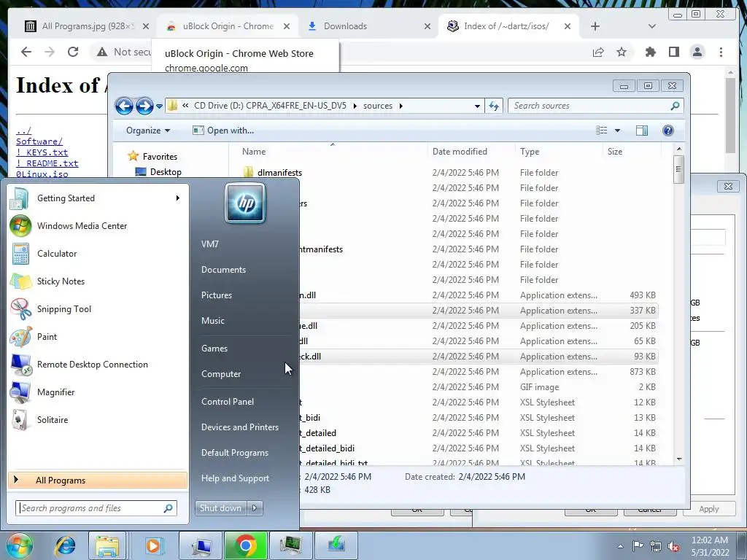Toggle the Explorer preview pane
Image resolution: width=747 pixels, height=560 pixels.
[642, 131]
